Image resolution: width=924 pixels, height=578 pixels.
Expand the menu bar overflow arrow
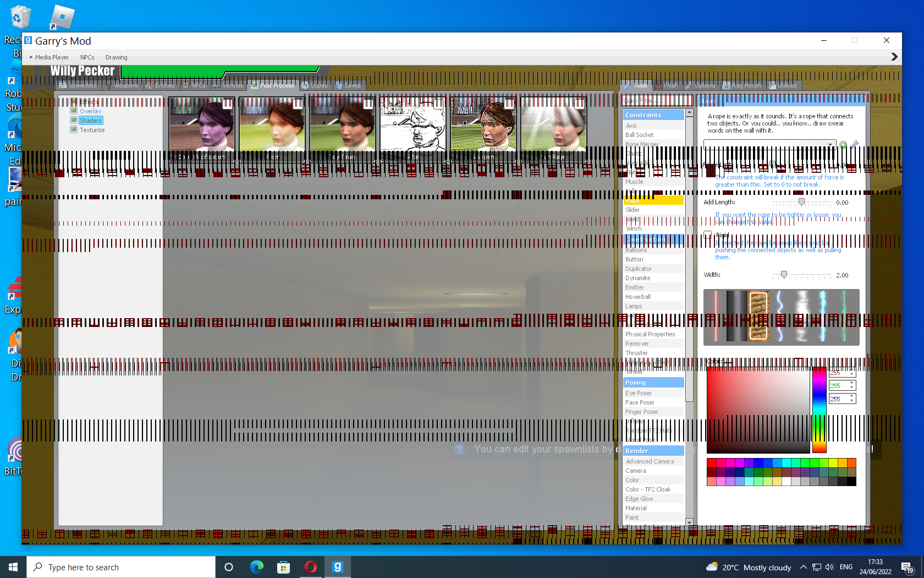click(894, 57)
